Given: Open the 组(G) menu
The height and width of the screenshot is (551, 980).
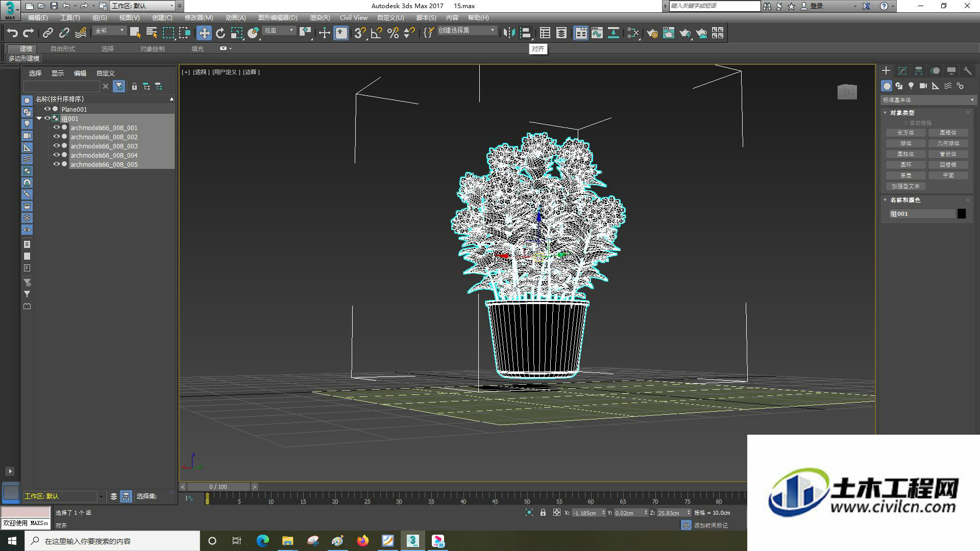Looking at the screenshot, I should pyautogui.click(x=100, y=17).
